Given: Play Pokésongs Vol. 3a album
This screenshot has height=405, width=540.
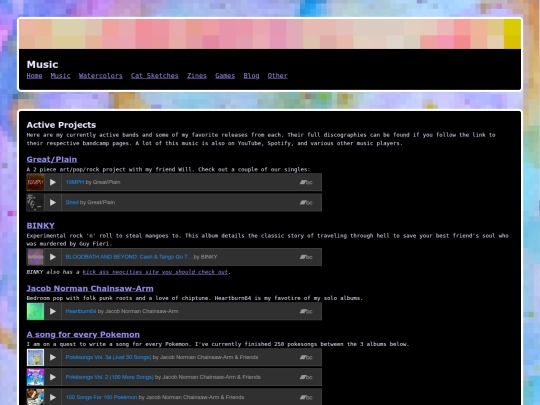Looking at the screenshot, I should tap(53, 357).
